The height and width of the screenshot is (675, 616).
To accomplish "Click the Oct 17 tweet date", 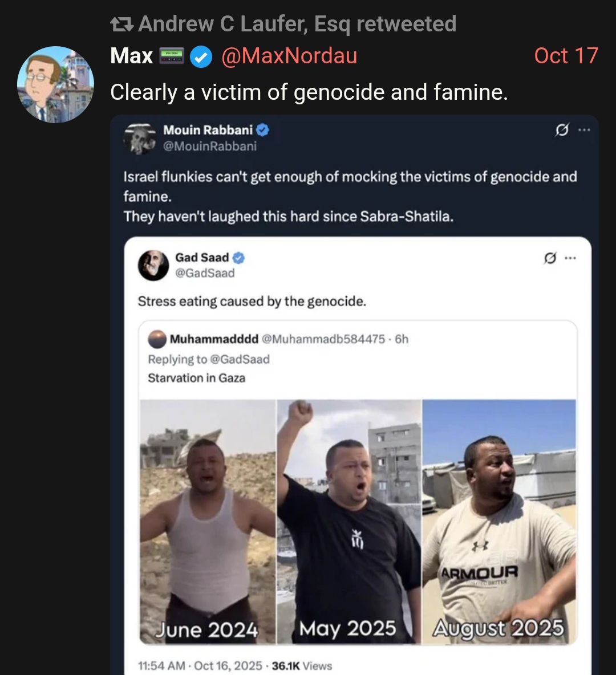I will click(x=566, y=56).
